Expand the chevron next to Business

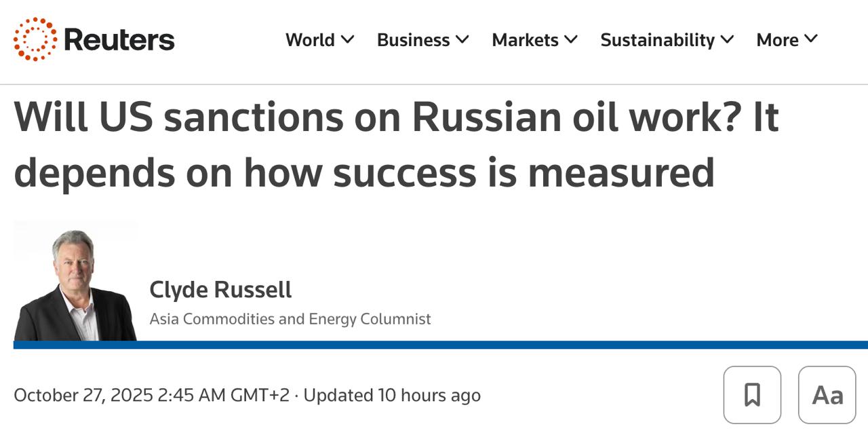[462, 39]
